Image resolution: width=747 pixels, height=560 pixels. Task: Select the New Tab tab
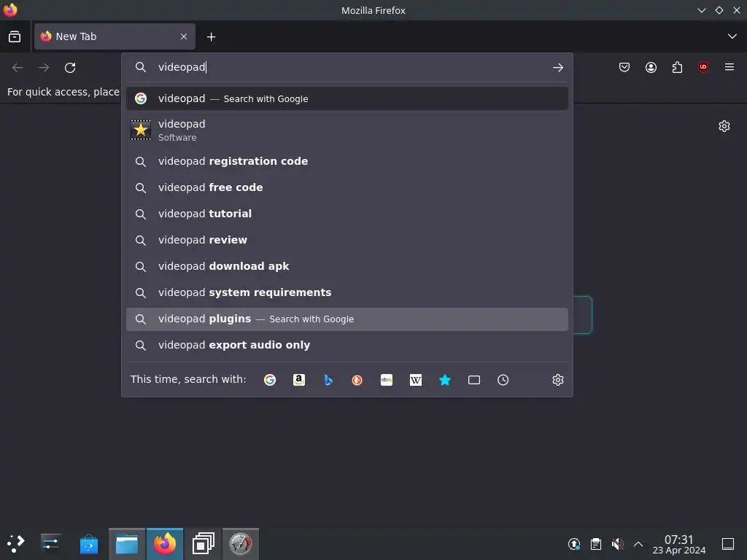(x=115, y=36)
